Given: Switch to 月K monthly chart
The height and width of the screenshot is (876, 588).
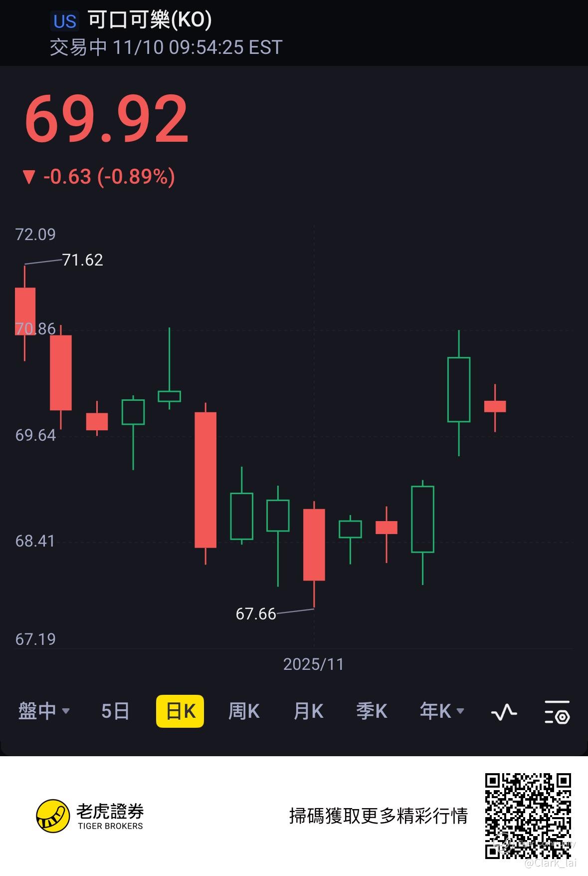Looking at the screenshot, I should point(308,711).
